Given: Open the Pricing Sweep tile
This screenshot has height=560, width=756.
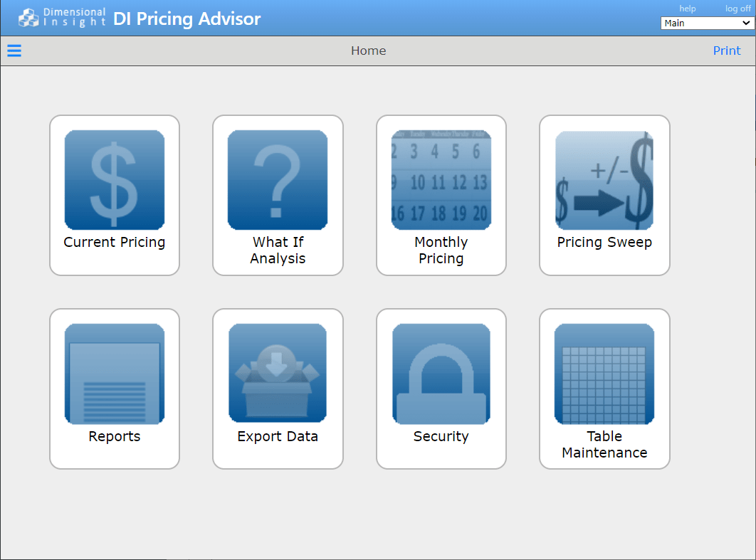Looking at the screenshot, I should (604, 195).
